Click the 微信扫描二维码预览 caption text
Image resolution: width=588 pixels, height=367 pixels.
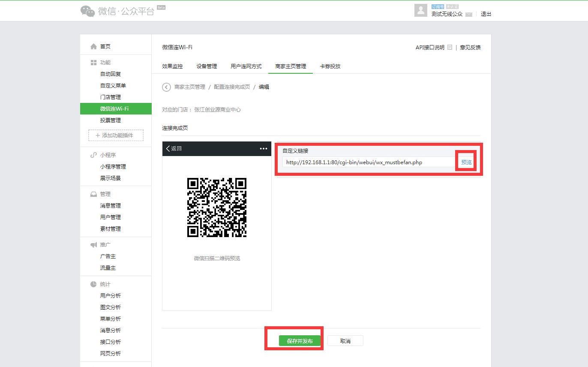coord(217,259)
